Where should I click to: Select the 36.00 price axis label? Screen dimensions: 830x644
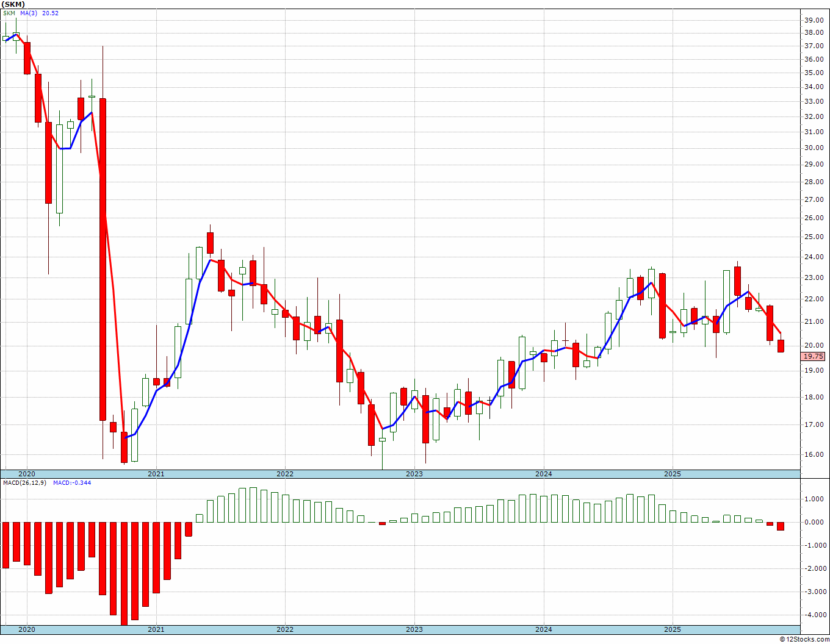pos(813,59)
